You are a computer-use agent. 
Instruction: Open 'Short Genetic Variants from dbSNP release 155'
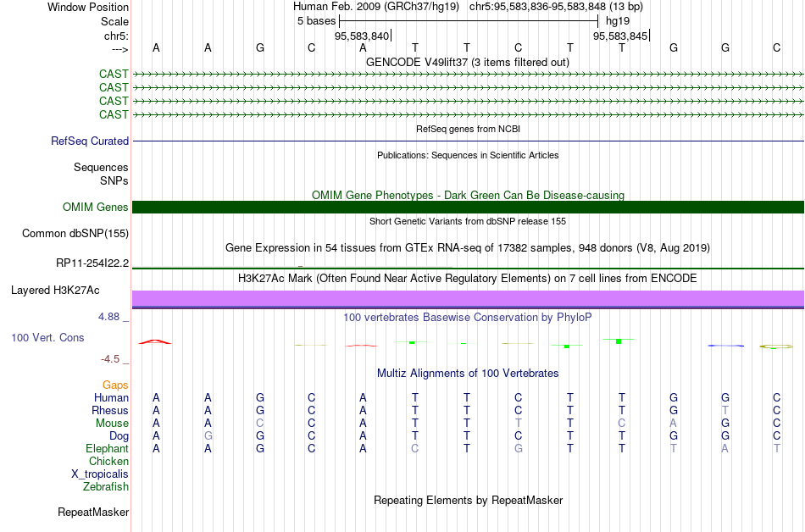[468, 221]
